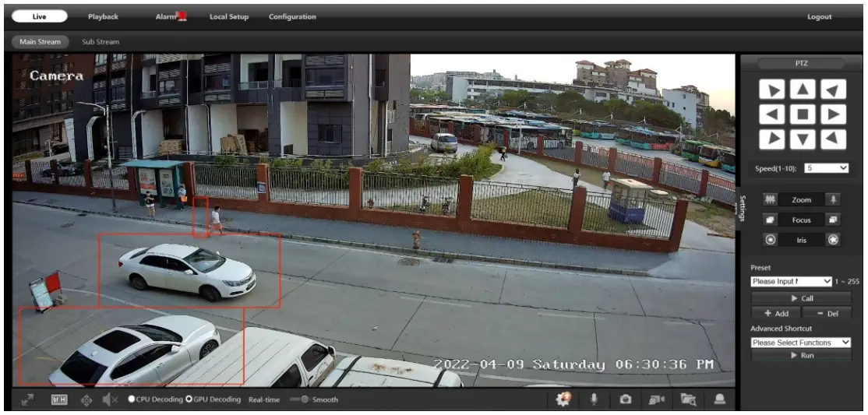Zoom out using the wide-view trees icon
This screenshot has width=868, height=415.
[770, 200]
